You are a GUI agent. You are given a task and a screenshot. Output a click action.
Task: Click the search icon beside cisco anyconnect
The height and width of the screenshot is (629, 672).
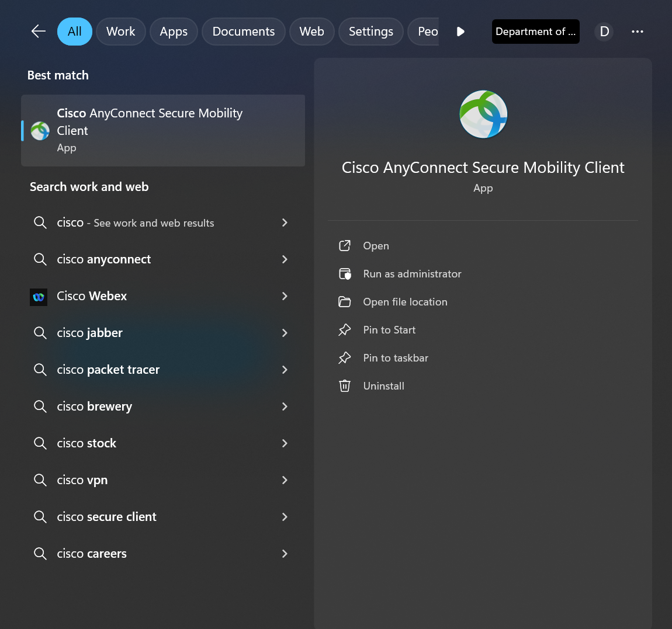[40, 259]
